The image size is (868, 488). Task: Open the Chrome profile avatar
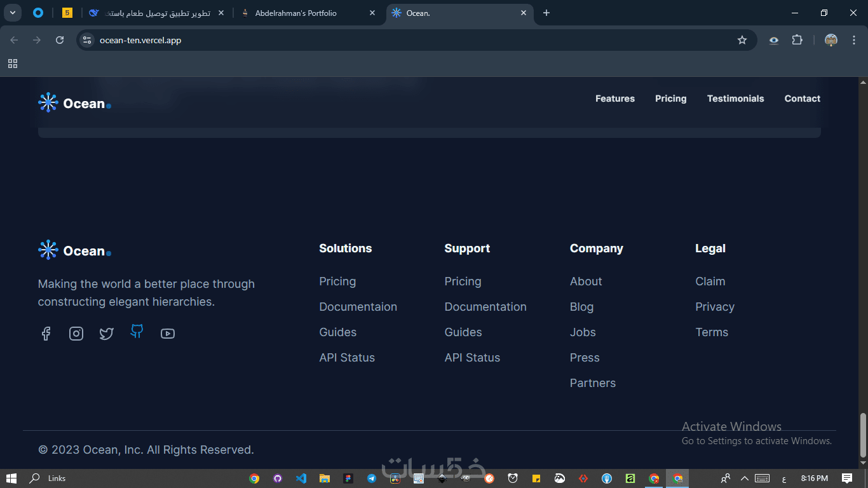831,40
